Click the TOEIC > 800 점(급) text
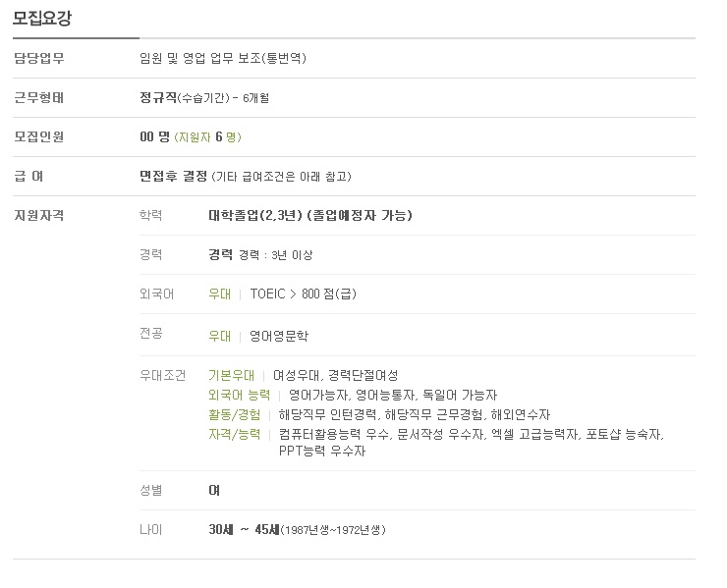The height and width of the screenshot is (588, 727). [303, 294]
